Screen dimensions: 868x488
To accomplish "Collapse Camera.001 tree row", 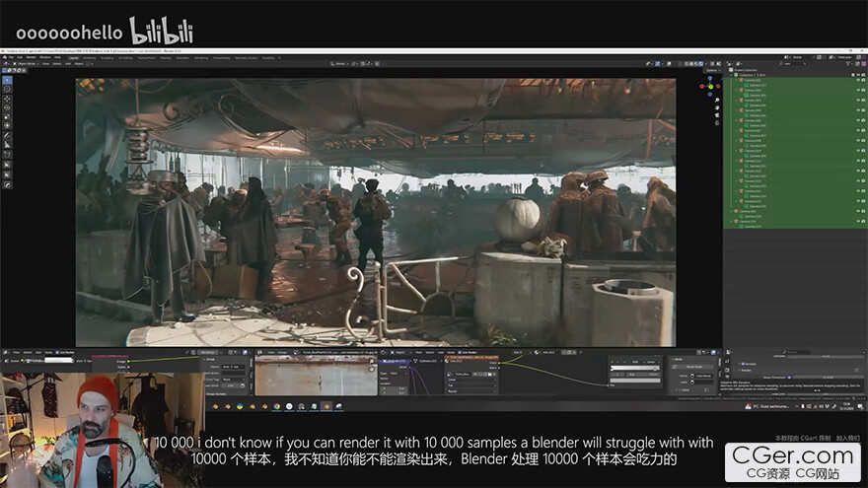I will coord(736,80).
